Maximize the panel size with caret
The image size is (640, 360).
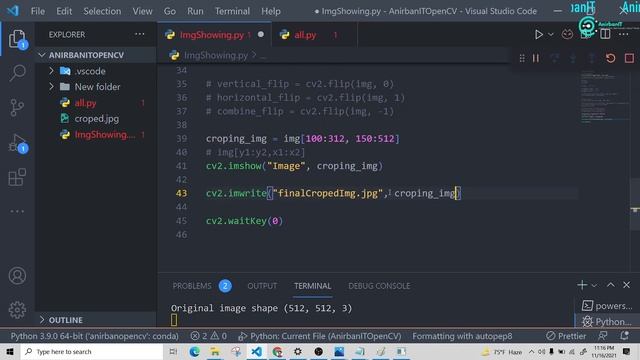611,285
